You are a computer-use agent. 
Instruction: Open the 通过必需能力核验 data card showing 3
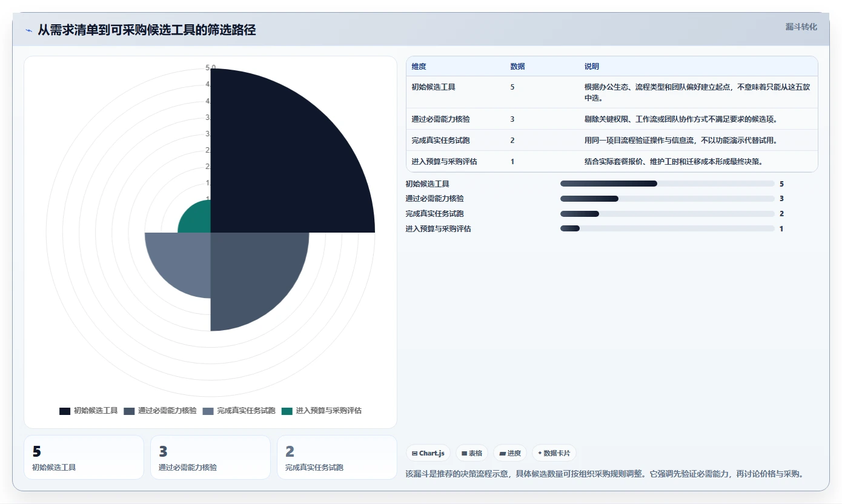pyautogui.click(x=210, y=457)
